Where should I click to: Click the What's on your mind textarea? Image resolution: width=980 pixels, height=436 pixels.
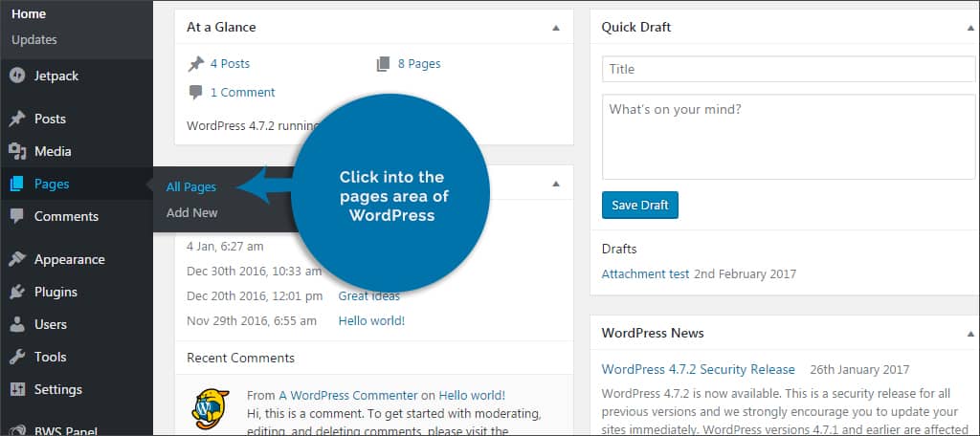click(x=789, y=137)
